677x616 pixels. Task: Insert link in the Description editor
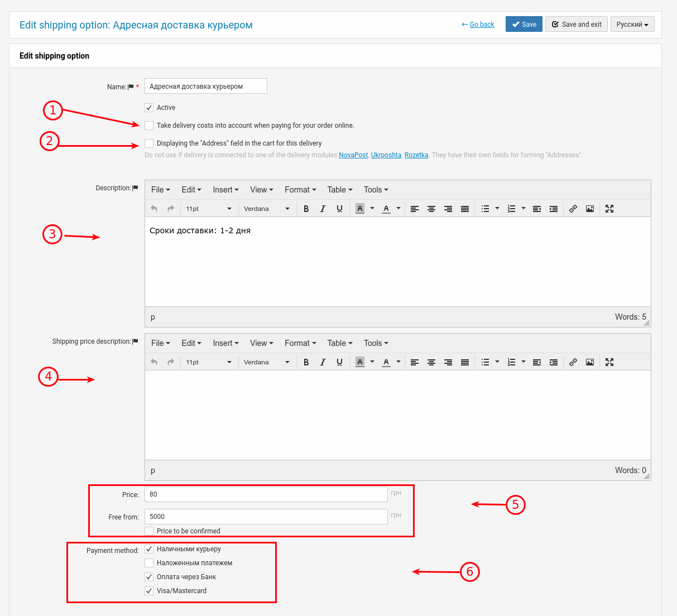573,209
